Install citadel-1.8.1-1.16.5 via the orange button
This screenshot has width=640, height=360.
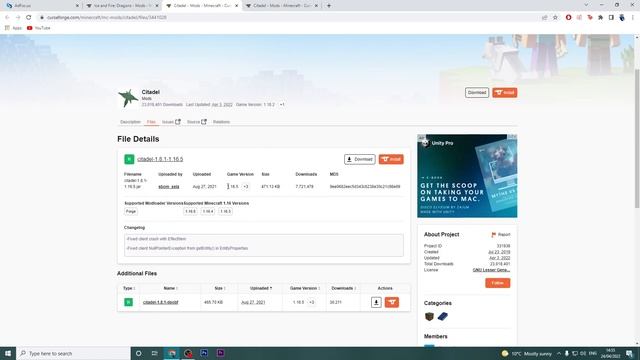point(391,159)
